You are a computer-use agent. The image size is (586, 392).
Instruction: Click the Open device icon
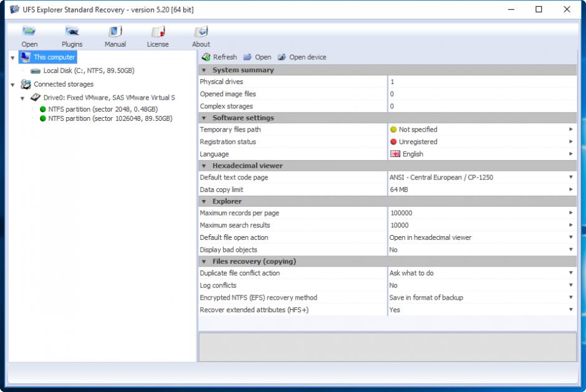point(282,57)
